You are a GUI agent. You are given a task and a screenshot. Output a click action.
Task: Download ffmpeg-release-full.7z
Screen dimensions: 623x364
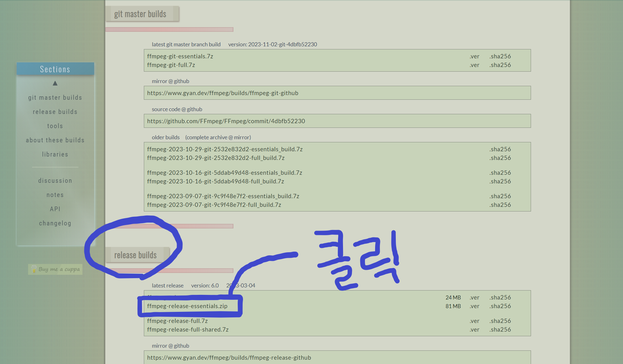click(177, 321)
